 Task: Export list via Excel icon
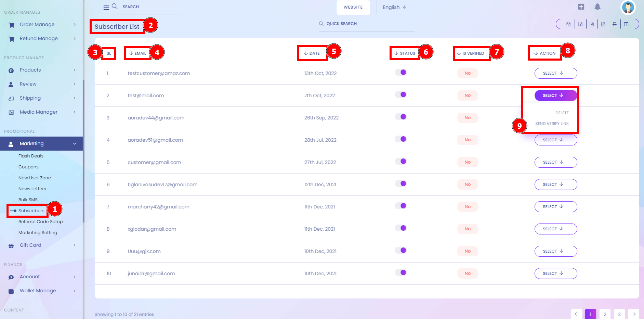[580, 24]
